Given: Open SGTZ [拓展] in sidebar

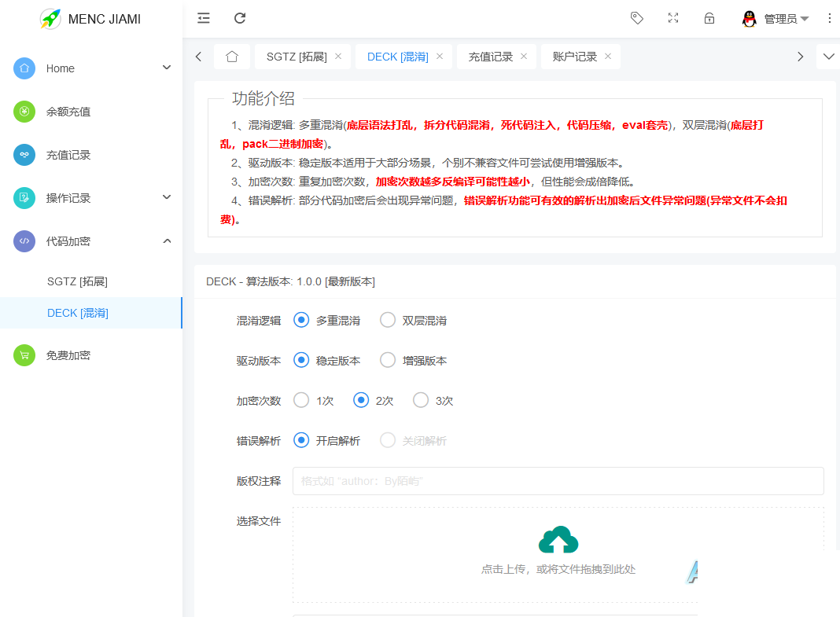Looking at the screenshot, I should pyautogui.click(x=77, y=281).
